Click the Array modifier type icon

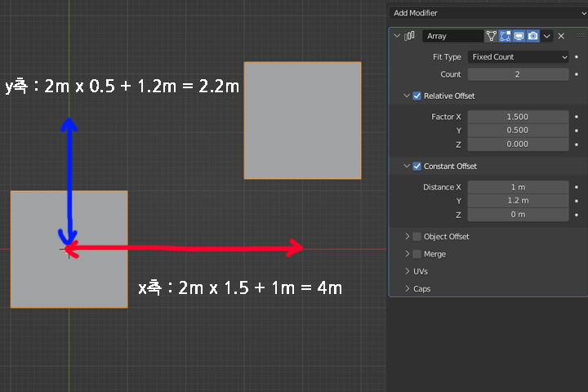(409, 36)
